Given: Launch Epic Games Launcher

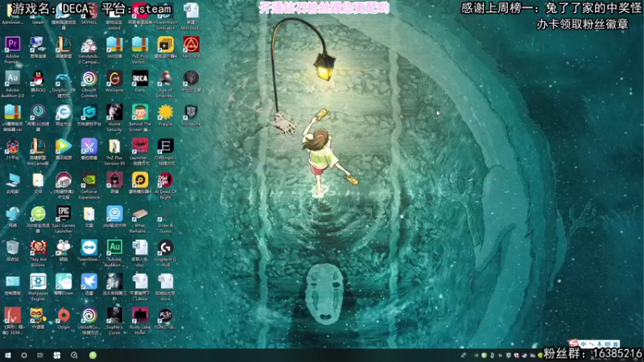Looking at the screenshot, I should tap(64, 220).
